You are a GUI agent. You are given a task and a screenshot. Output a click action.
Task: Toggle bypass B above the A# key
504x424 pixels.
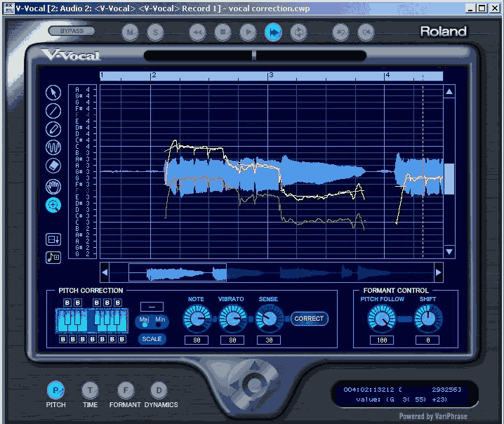coord(118,303)
